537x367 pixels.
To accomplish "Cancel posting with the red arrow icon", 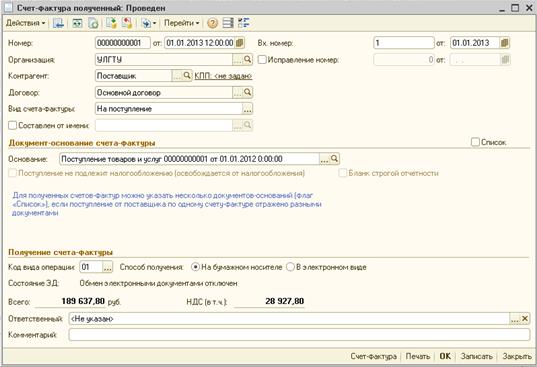I will (127, 23).
